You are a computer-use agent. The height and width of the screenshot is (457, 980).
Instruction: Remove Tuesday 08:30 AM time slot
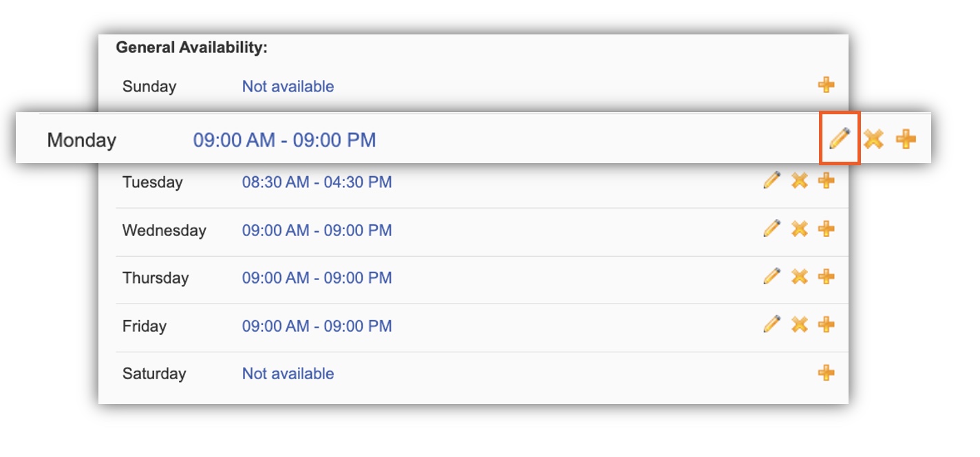pos(799,181)
